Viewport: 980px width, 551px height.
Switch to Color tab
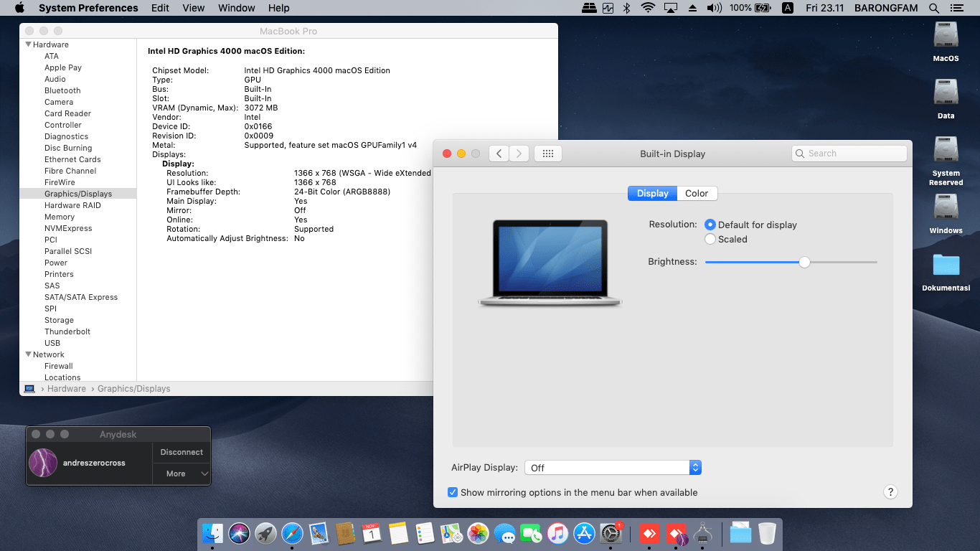(697, 193)
